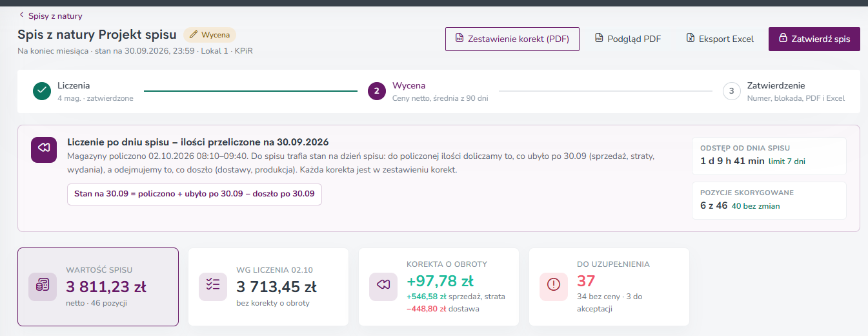
Task: Select the Wycena step
Action: [427, 92]
